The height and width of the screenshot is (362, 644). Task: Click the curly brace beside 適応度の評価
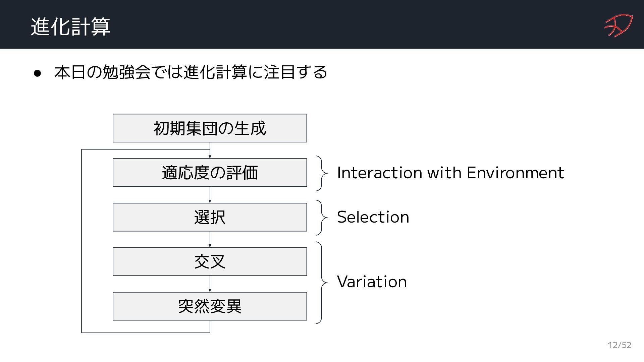(x=322, y=173)
